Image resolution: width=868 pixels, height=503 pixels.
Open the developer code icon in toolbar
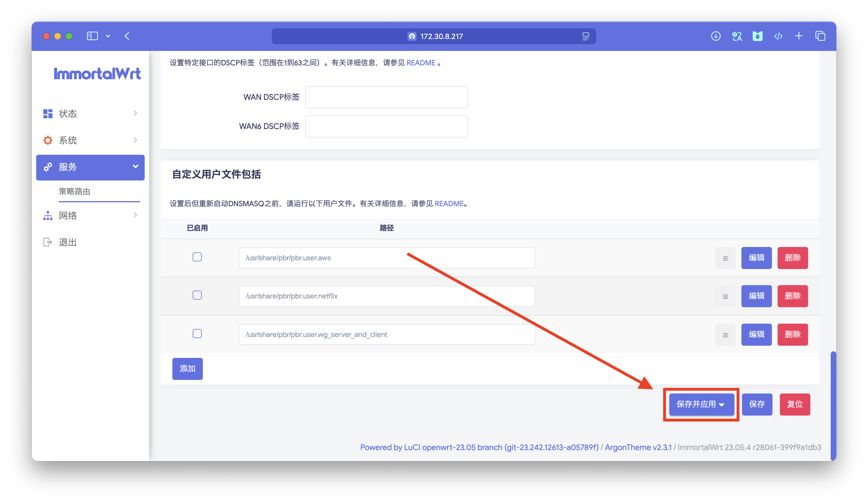pyautogui.click(x=778, y=36)
